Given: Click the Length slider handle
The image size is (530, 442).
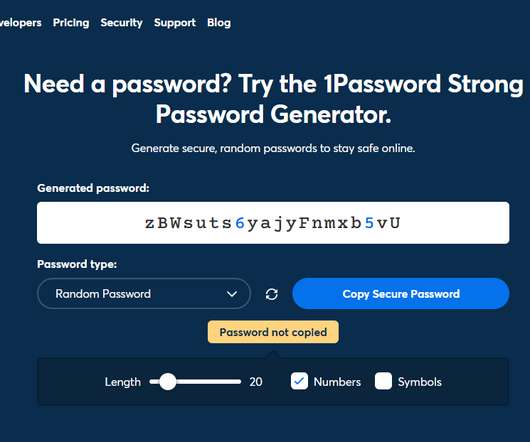Looking at the screenshot, I should click(168, 382).
